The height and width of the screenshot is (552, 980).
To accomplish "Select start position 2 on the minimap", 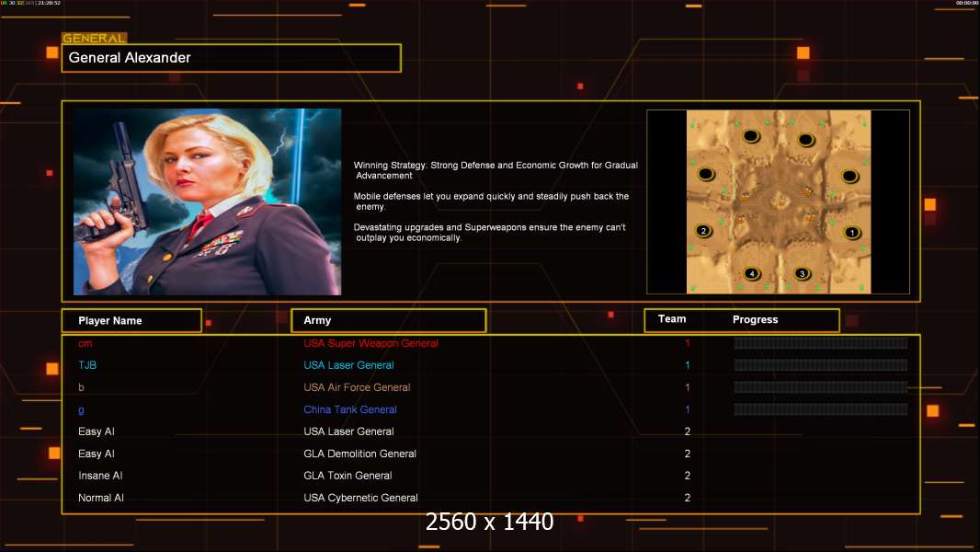I will point(703,231).
